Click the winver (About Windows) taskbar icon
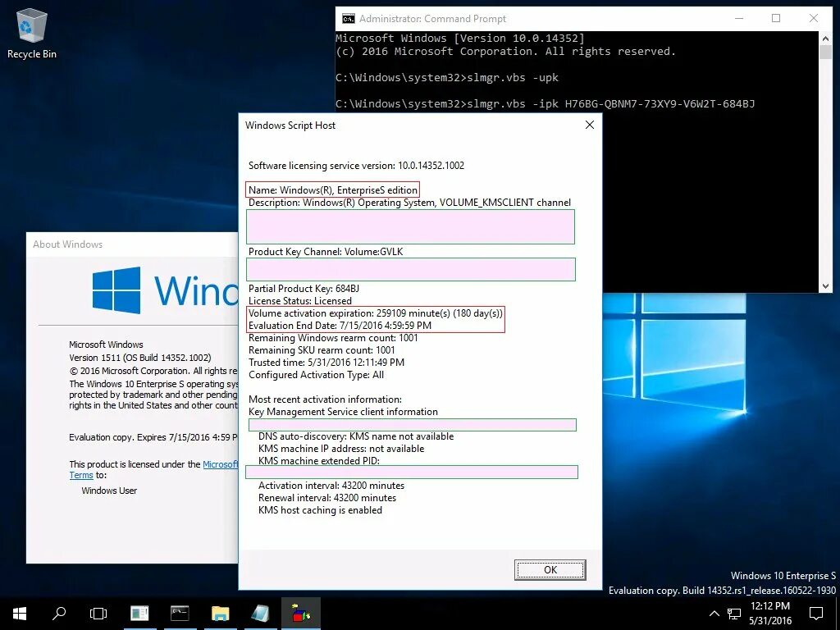This screenshot has height=630, width=840. pos(260,614)
